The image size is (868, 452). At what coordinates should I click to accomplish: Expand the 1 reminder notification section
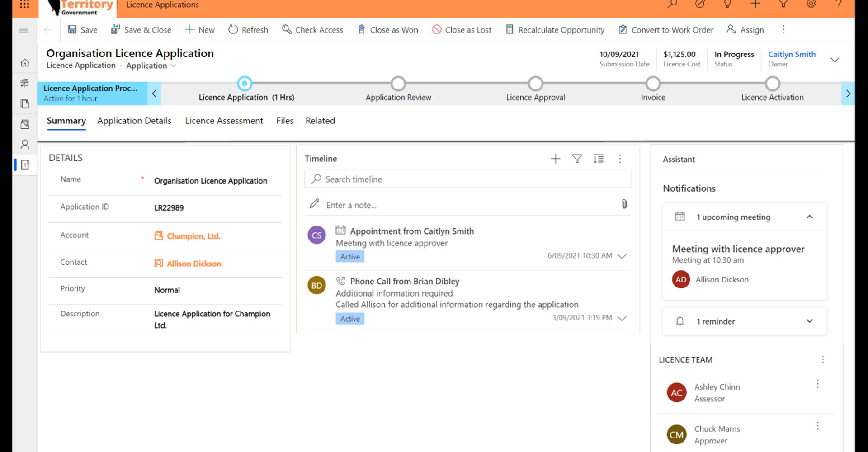(x=809, y=321)
